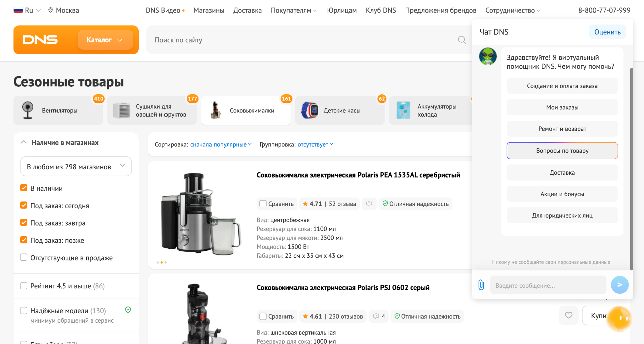Click the search magnifier icon
The width and height of the screenshot is (644, 344).
pyautogui.click(x=462, y=40)
